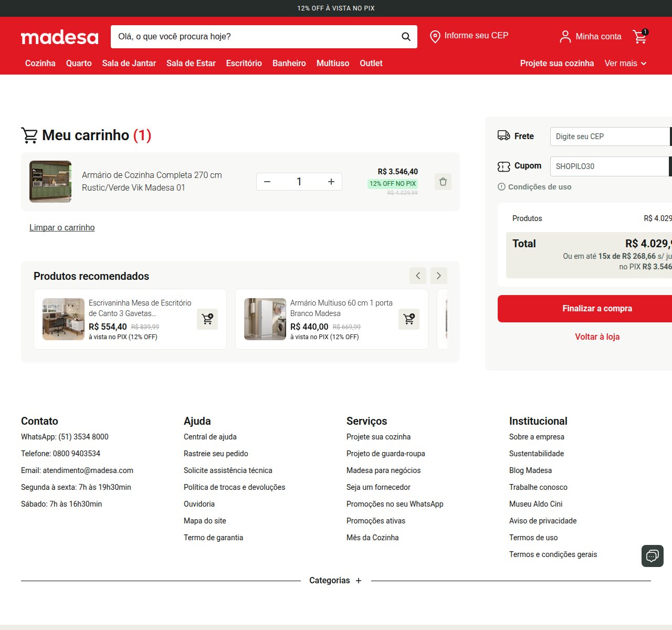The width and height of the screenshot is (672, 630).
Task: Open Museu Aldo Cini link
Action: [535, 504]
